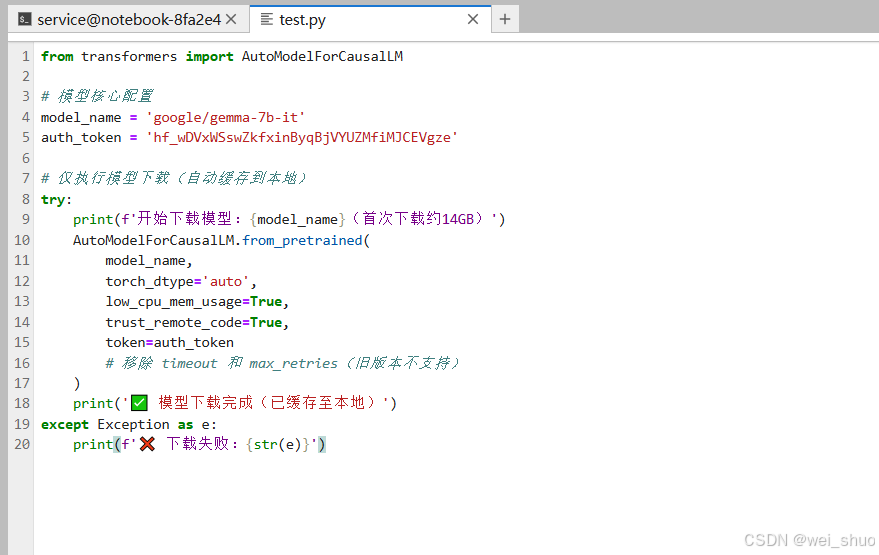The image size is (879, 555).
Task: Click line number 5 in the gutter
Action: 25,138
